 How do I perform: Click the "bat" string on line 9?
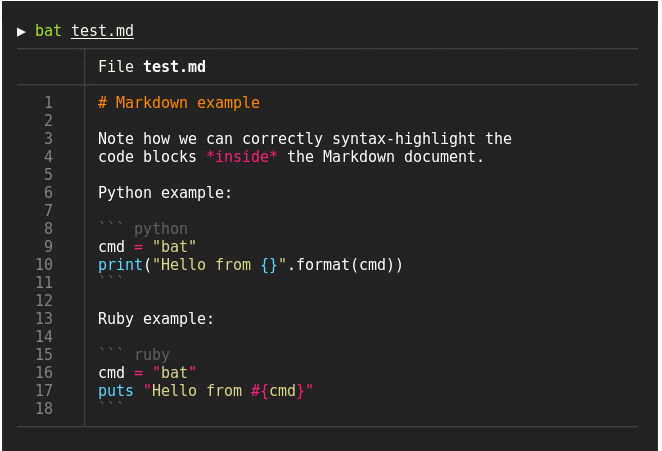(x=174, y=247)
